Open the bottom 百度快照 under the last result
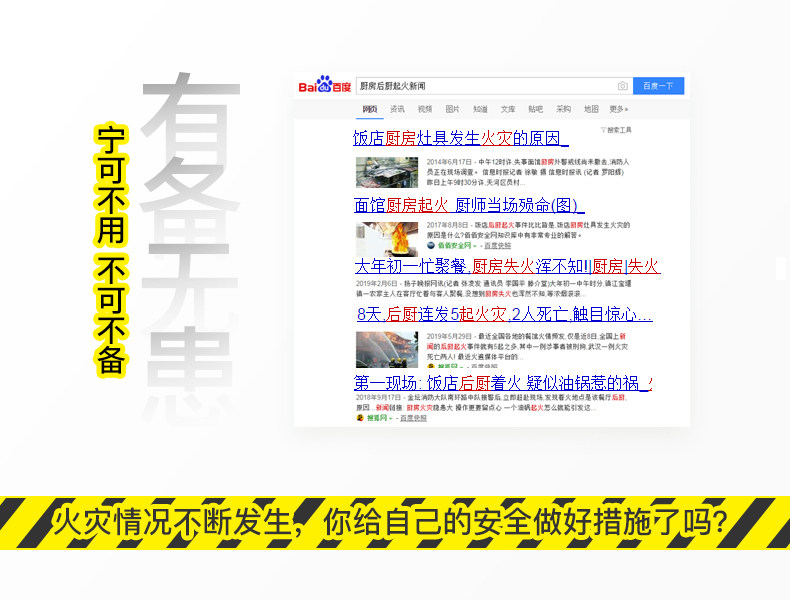The image size is (790, 600). 413,418
